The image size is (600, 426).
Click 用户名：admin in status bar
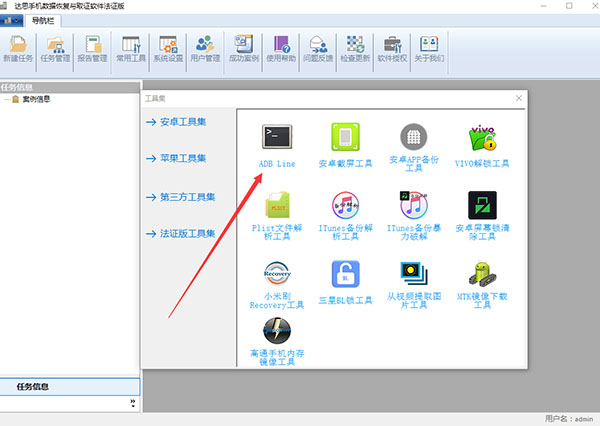[x=569, y=419]
